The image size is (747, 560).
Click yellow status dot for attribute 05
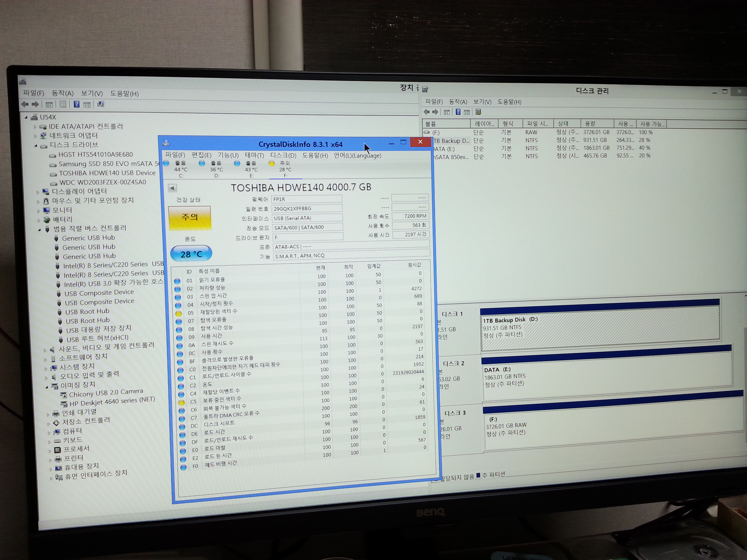[x=178, y=313]
